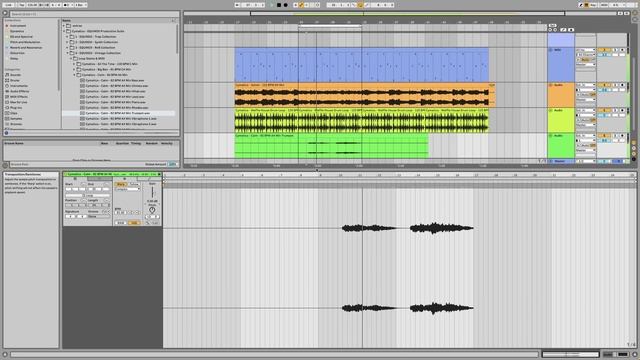
Task: Open the Max for Live category
Action: 19,102
